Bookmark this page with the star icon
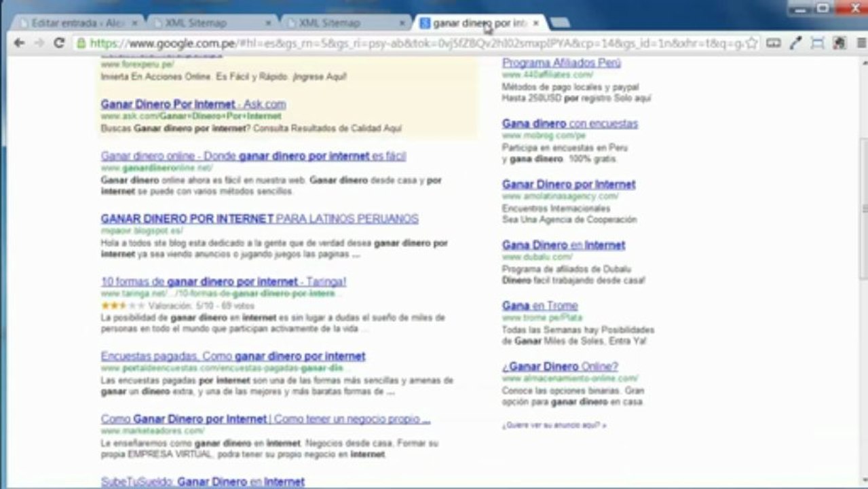Screen dimensions: 868x489 tap(752, 43)
